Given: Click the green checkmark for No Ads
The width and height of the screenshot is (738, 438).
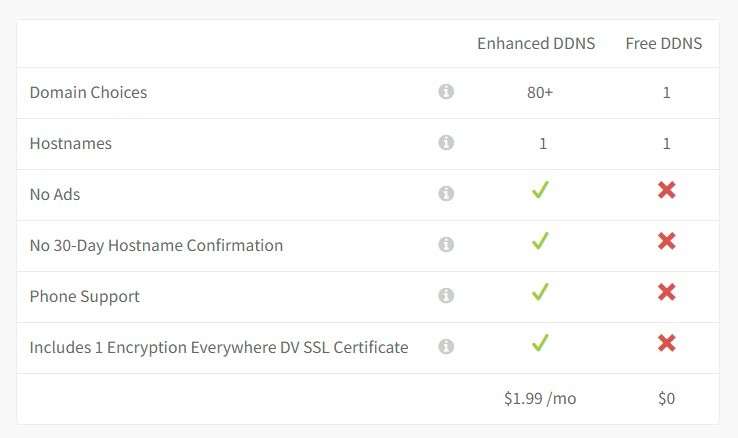Looking at the screenshot, I should point(540,190).
